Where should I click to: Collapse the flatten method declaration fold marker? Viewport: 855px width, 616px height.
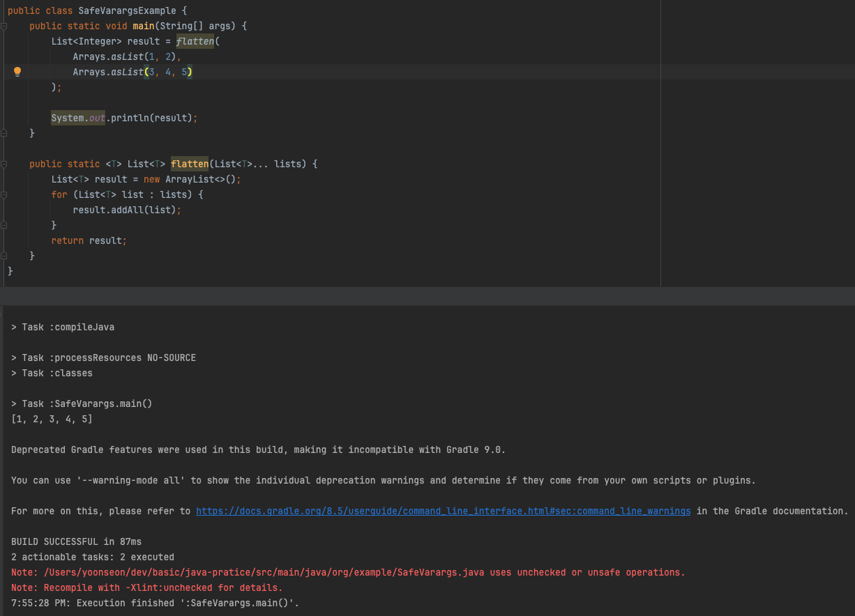pyautogui.click(x=4, y=164)
